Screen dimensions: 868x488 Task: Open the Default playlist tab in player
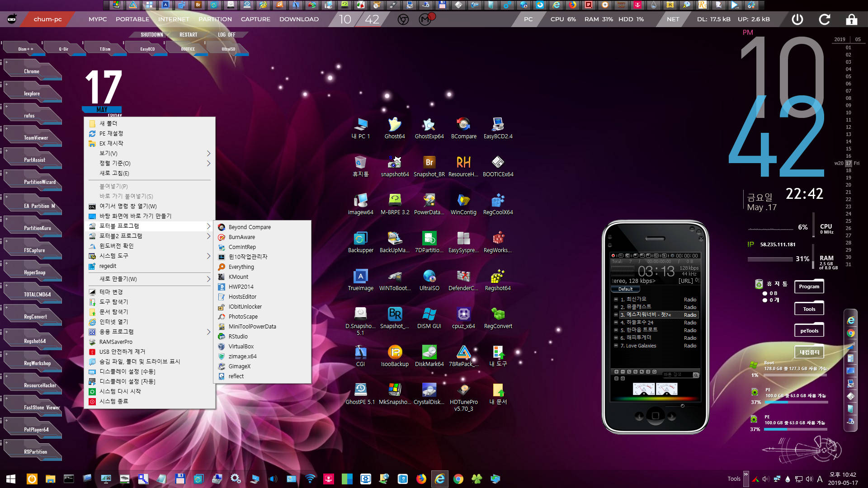(625, 289)
